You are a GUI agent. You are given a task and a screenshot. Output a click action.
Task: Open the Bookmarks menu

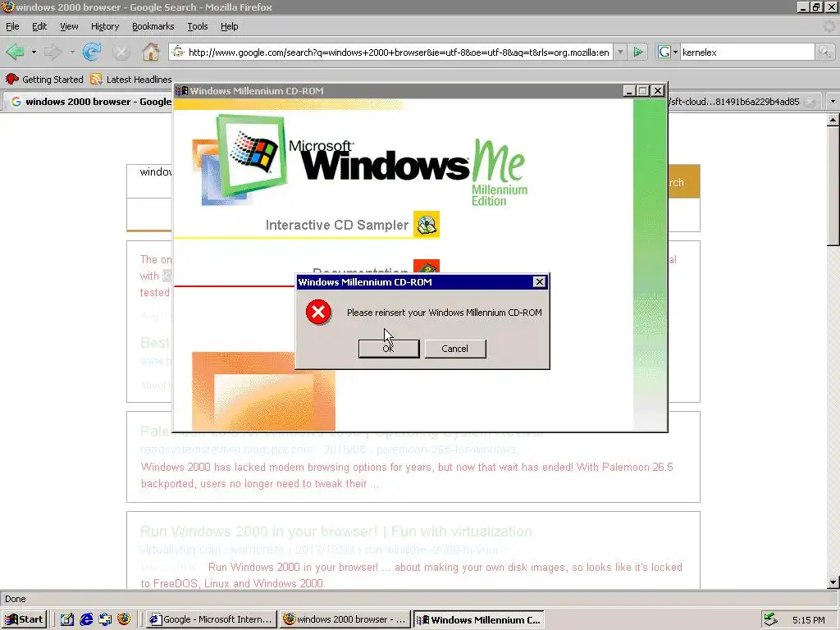click(x=153, y=26)
